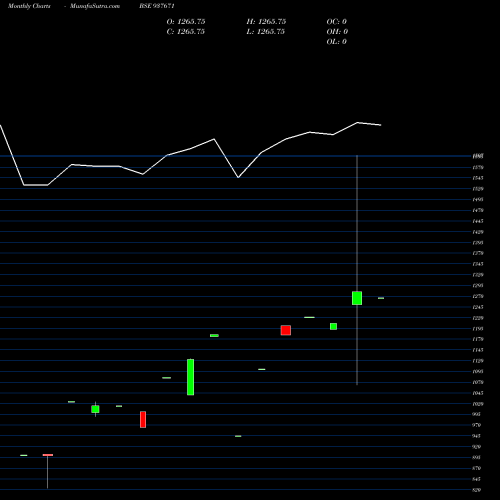Select the OH: 0 readout
The width and height of the screenshot is (500, 500).
(x=337, y=32)
